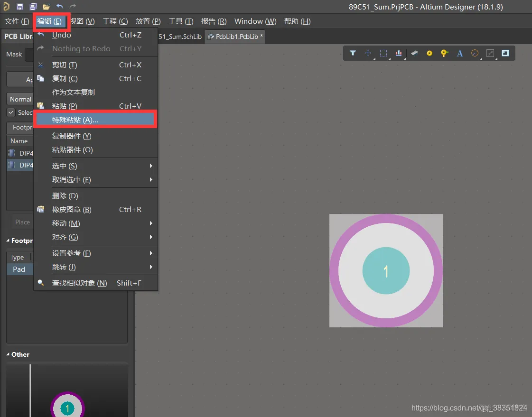Choose 粘贴 (P) Paste menu entry
The height and width of the screenshot is (417, 532).
tap(96, 106)
